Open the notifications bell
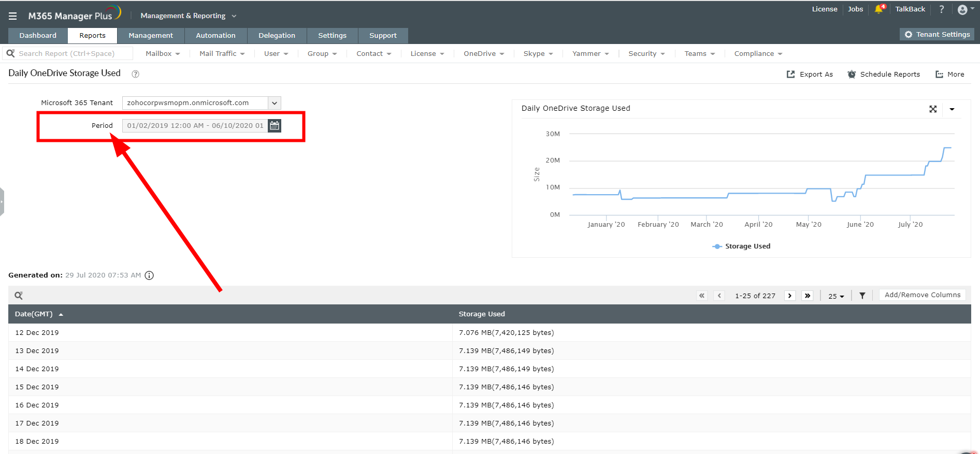This screenshot has height=454, width=980. (879, 9)
